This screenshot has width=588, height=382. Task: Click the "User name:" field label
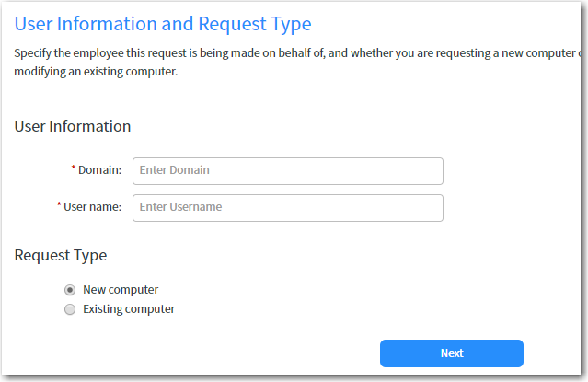pyautogui.click(x=92, y=207)
